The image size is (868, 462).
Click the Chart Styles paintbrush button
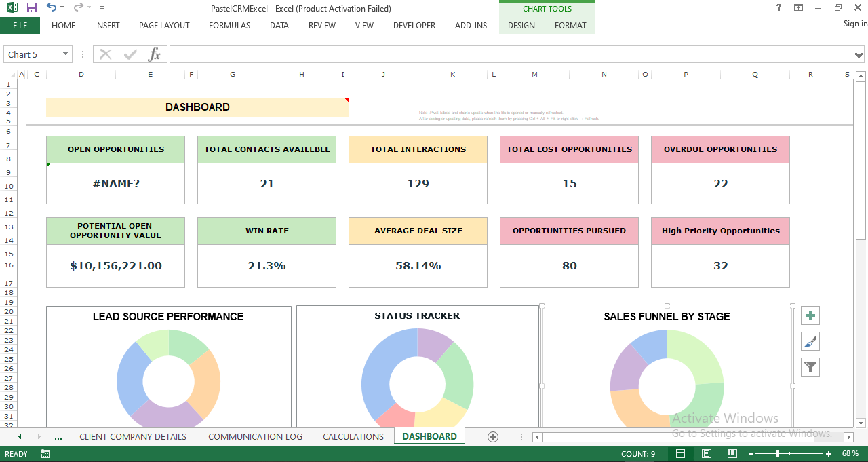[810, 341]
